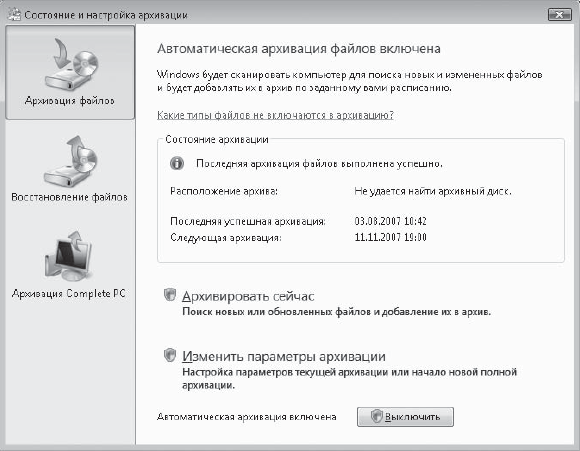Viewport: 580px width, 451px height.
Task: Switch to the Восстановление файлов tab label
Action: tap(70, 197)
